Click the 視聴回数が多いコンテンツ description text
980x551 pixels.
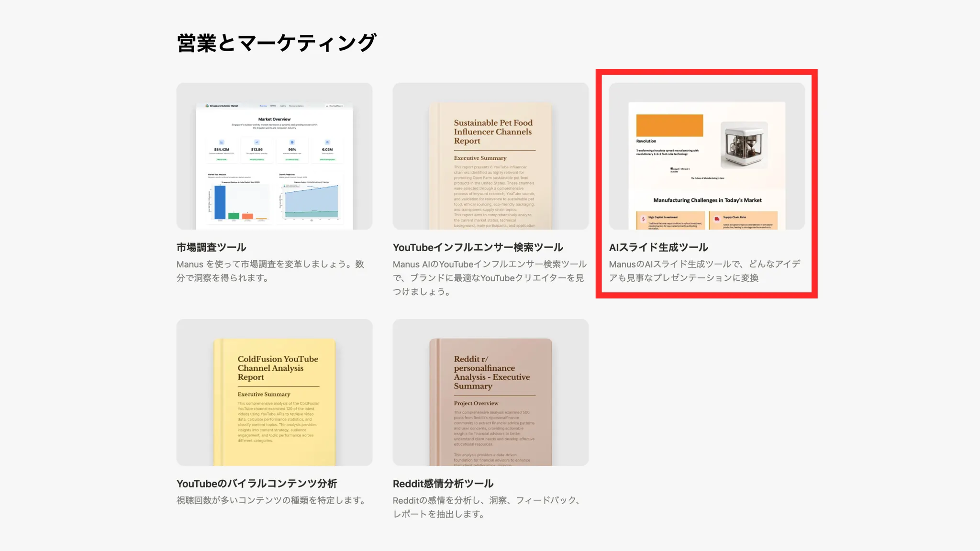pyautogui.click(x=271, y=500)
